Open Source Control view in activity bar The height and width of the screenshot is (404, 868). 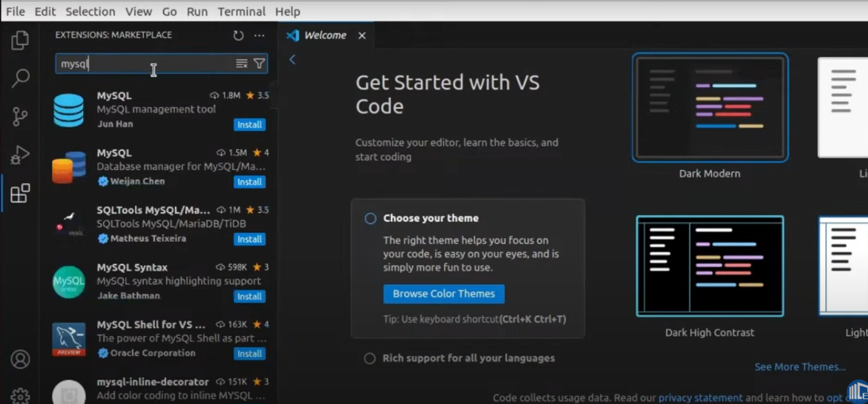[20, 117]
